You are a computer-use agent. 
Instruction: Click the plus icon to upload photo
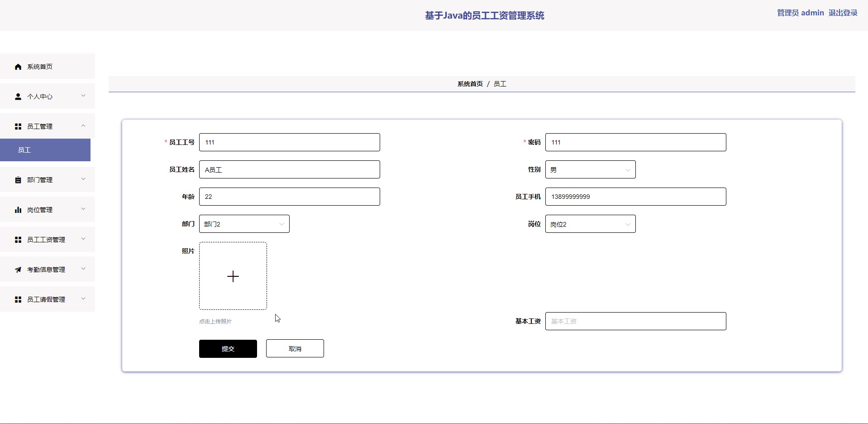click(233, 276)
